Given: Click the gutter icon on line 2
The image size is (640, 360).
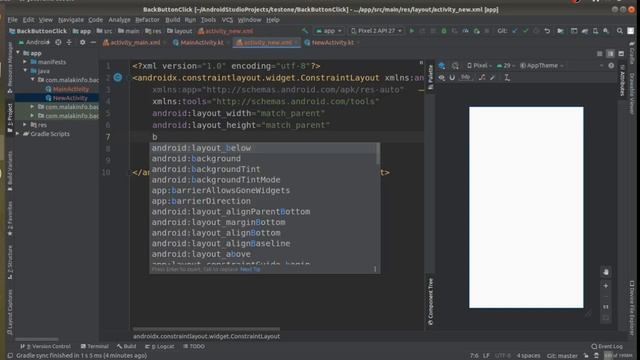Looking at the screenshot, I should (x=118, y=78).
